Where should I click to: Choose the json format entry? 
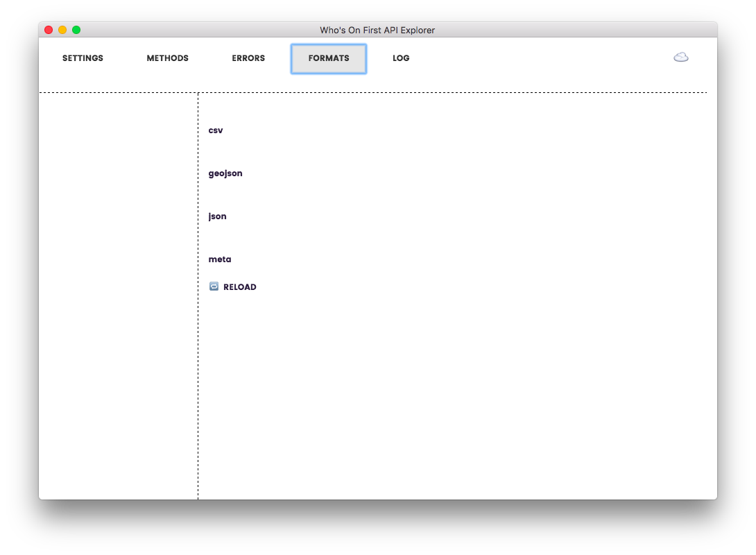[x=217, y=216]
